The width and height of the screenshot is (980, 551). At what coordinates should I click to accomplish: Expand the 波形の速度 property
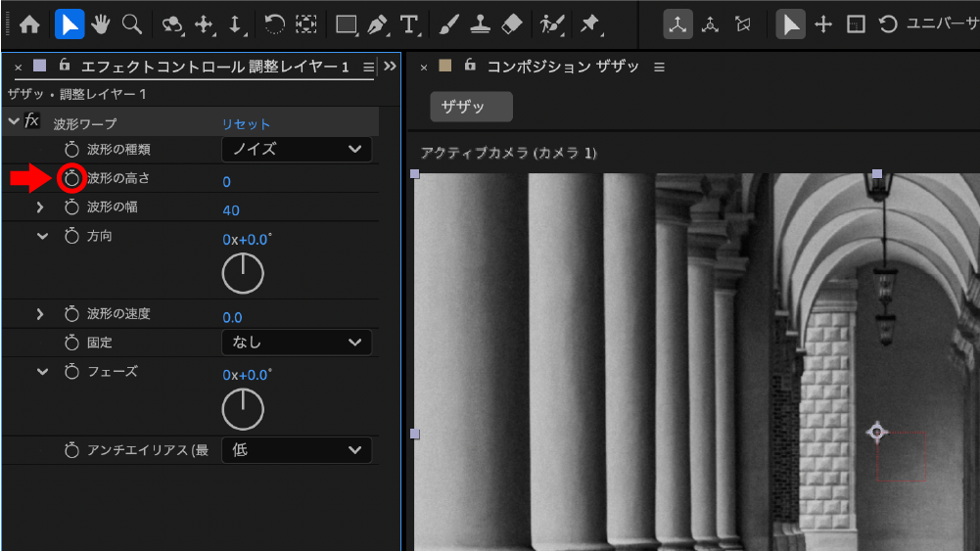click(40, 313)
